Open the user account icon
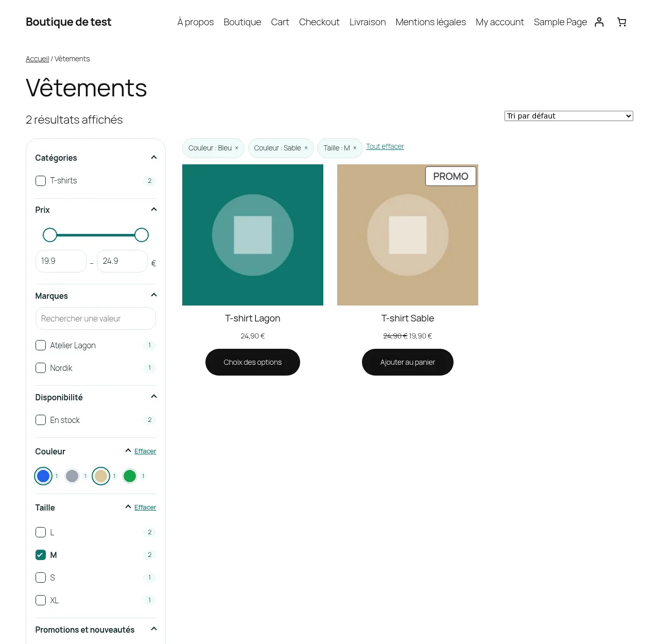 coord(599,22)
